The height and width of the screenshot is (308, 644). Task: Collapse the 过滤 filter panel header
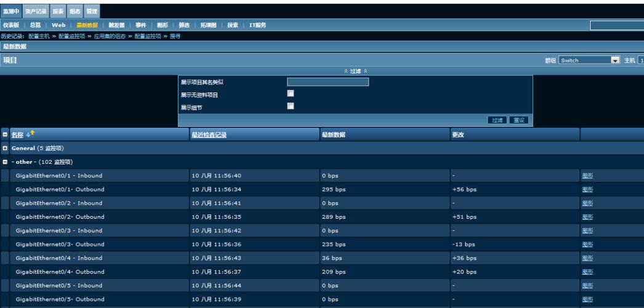(x=355, y=71)
